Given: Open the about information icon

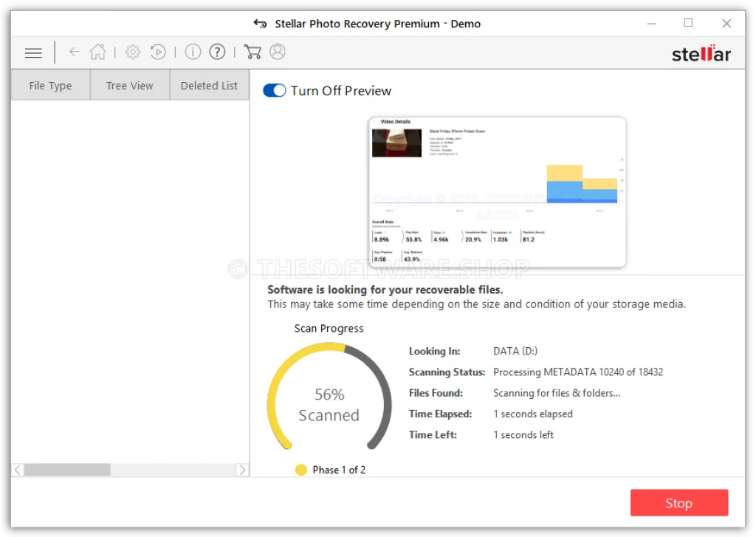Looking at the screenshot, I should tap(193, 52).
